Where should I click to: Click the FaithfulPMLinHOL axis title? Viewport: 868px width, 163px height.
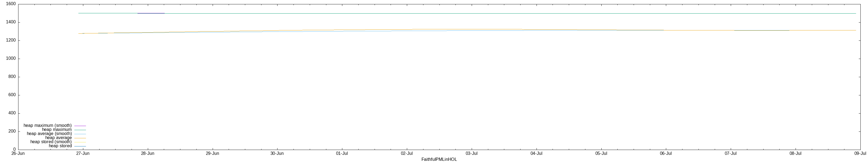coord(439,159)
